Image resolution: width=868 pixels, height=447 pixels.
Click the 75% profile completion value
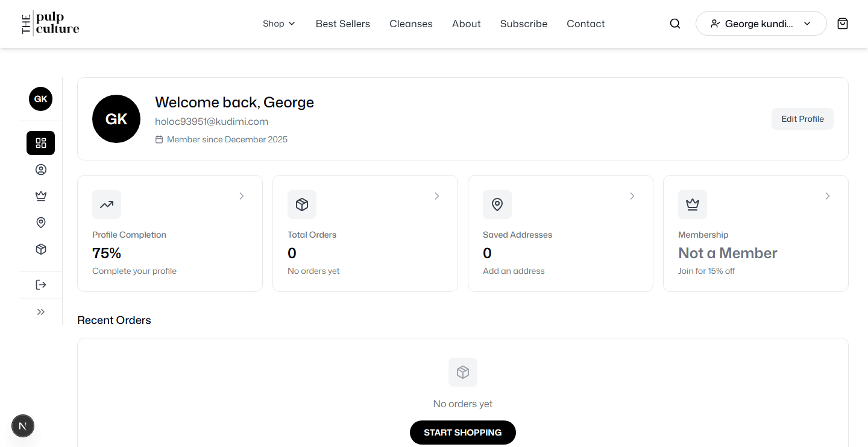[x=107, y=253]
